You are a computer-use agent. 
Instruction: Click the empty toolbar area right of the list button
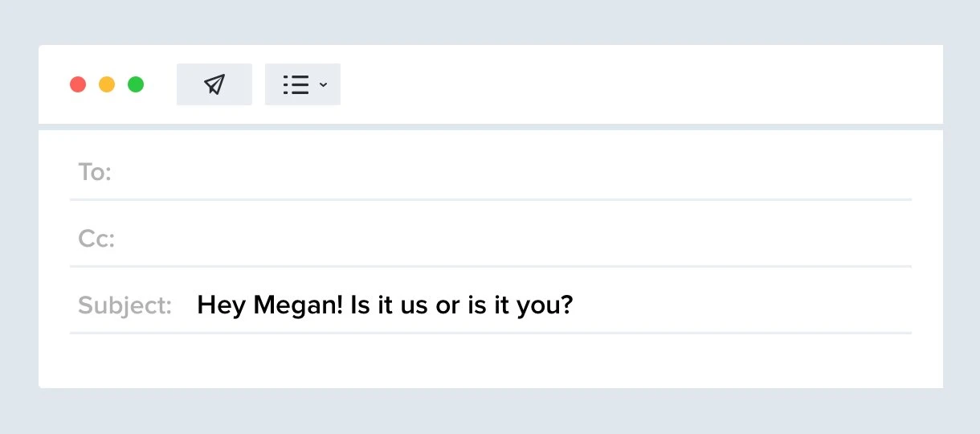pyautogui.click(x=635, y=84)
